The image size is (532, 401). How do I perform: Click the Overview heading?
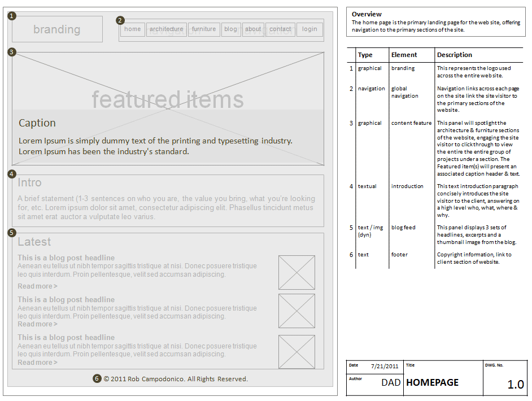367,14
